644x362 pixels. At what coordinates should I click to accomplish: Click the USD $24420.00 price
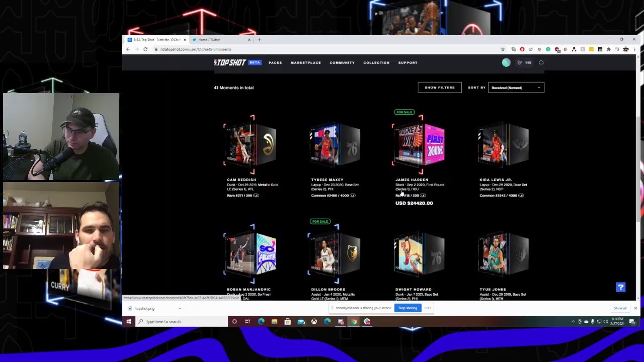pyautogui.click(x=414, y=203)
